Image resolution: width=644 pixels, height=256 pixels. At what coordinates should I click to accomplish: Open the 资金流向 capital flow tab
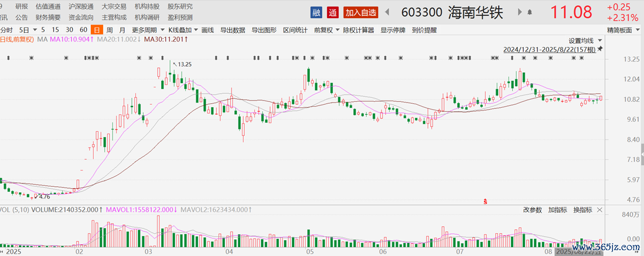tap(81, 17)
